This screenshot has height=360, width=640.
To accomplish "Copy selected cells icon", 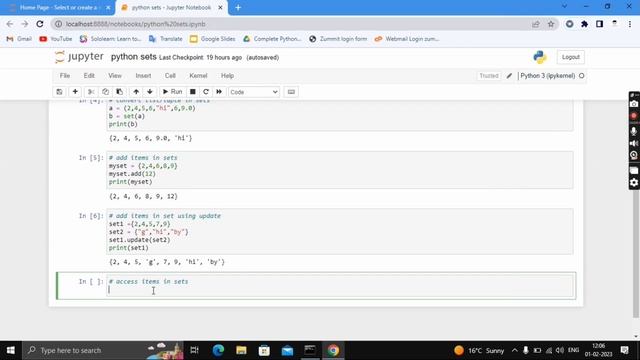I will (x=105, y=92).
